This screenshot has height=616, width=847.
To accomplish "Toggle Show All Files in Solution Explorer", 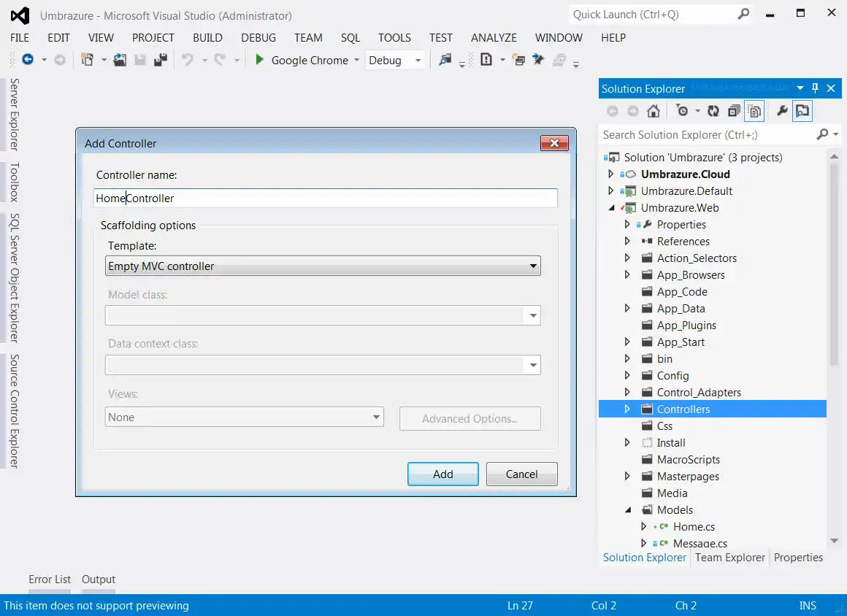I will (x=754, y=111).
